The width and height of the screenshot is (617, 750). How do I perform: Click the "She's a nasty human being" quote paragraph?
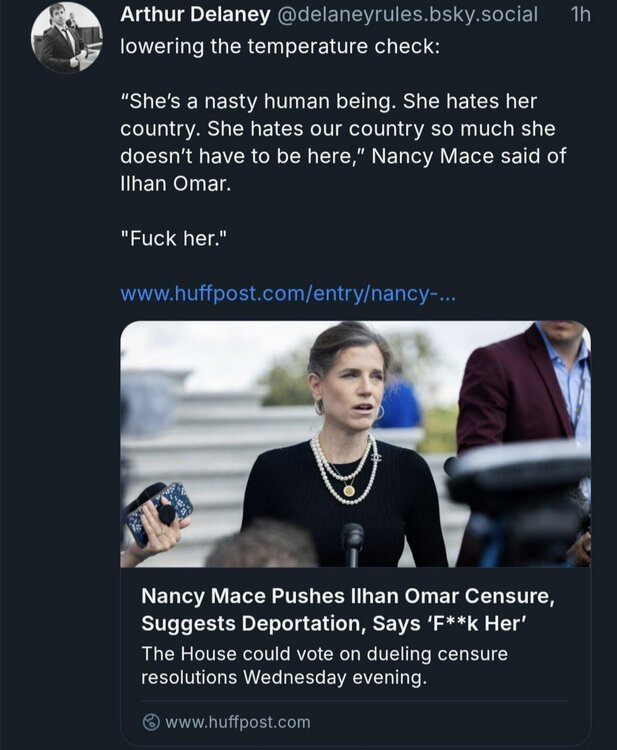pos(337,130)
